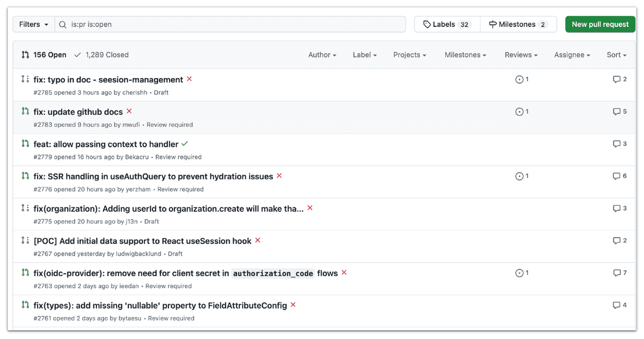Image resolution: width=644 pixels, height=339 pixels.
Task: Expand the Sort dropdown
Action: point(616,54)
